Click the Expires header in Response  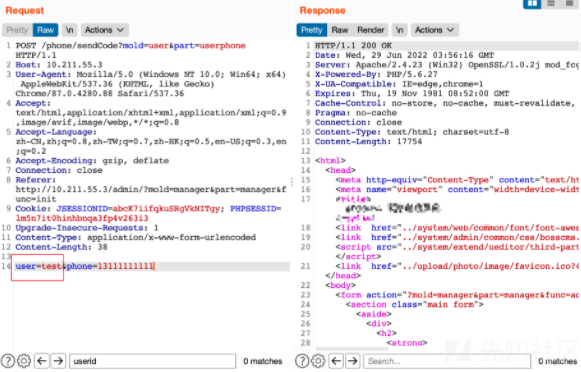tap(412, 93)
